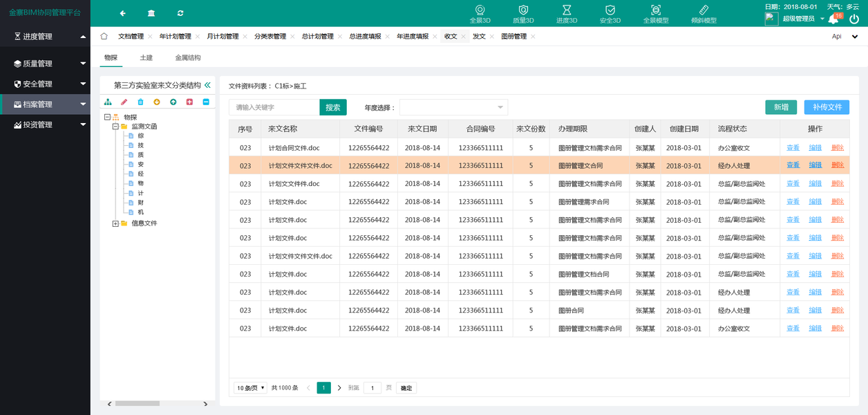Click 编辑 in the highlighted orange row

click(x=815, y=165)
